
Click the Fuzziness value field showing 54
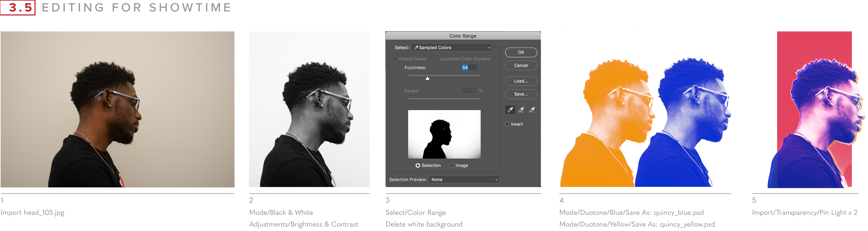469,67
